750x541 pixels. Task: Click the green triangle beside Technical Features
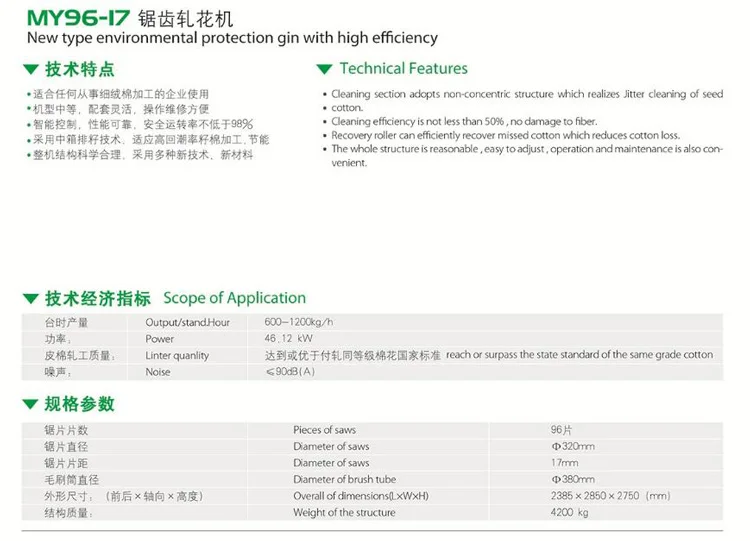pos(323,70)
